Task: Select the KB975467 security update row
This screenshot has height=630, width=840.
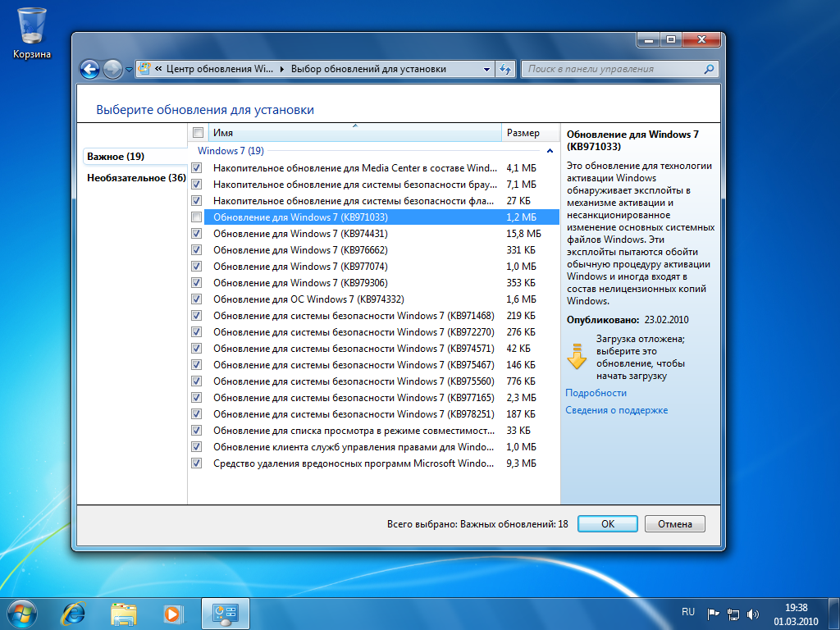Action: tap(374, 365)
